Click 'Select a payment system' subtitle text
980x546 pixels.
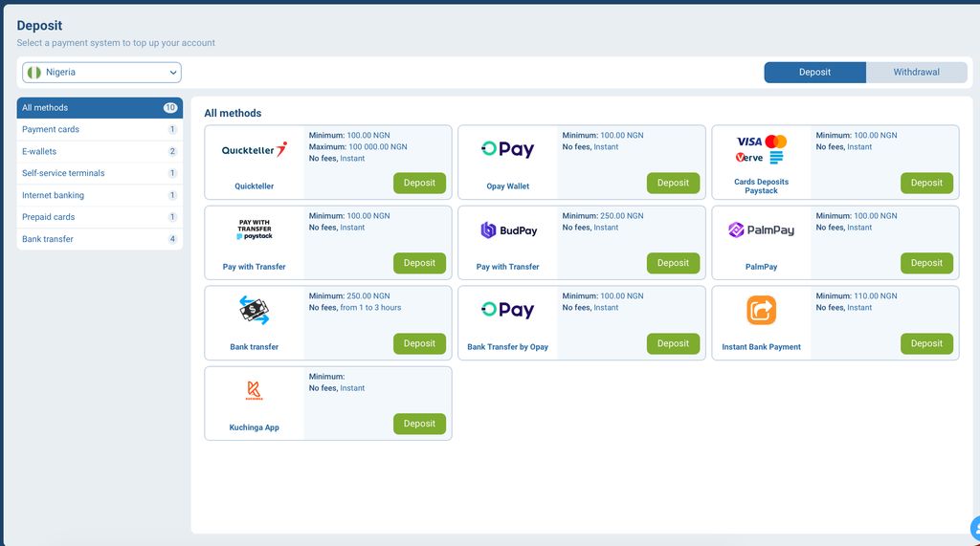116,42
